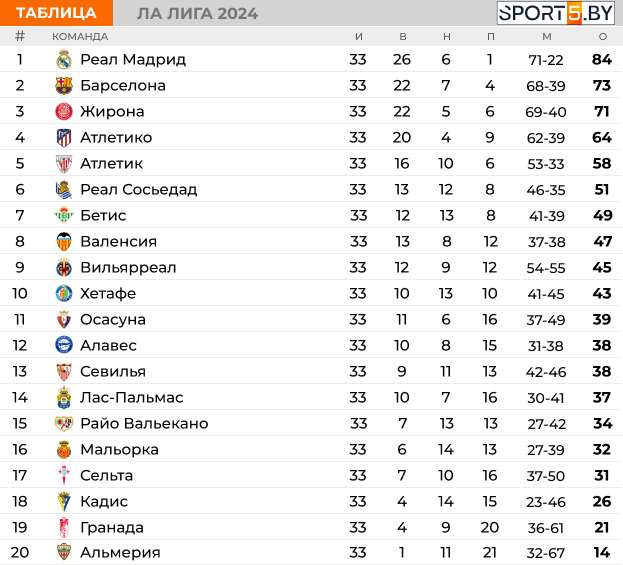This screenshot has height=565, width=623.
Task: Open the ТАБЛИЦА tab
Action: pyautogui.click(x=56, y=13)
